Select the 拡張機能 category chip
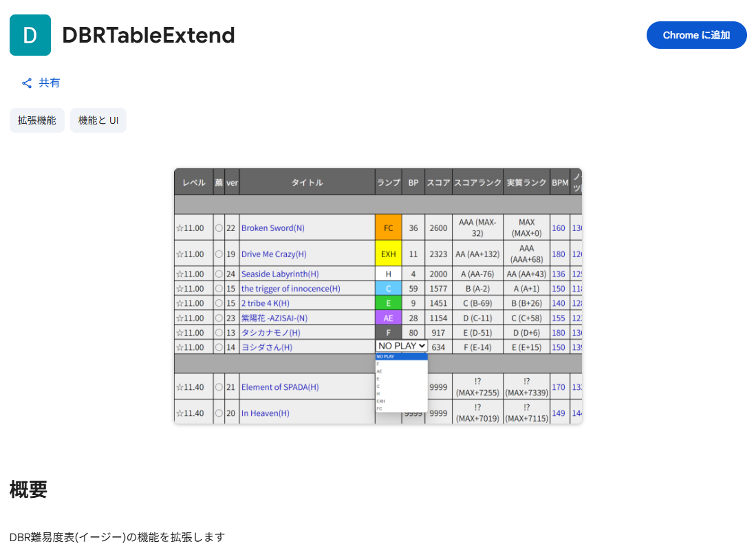The height and width of the screenshot is (546, 756). [37, 120]
